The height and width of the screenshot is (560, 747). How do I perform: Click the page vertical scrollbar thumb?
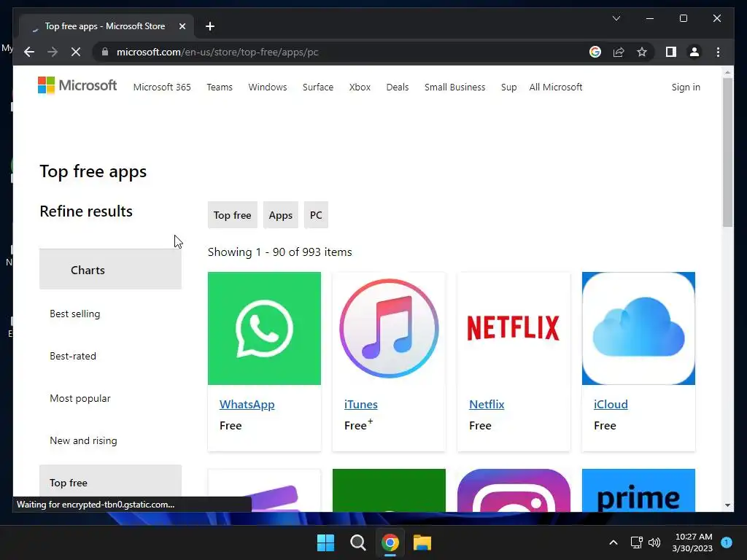727,152
